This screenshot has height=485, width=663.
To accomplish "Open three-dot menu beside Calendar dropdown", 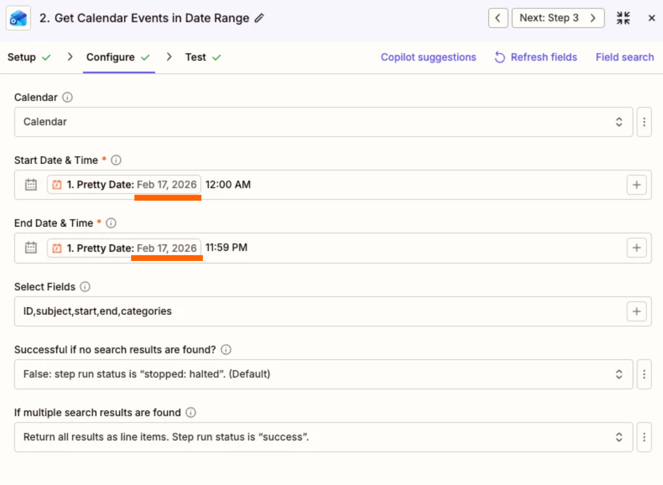I will point(644,122).
